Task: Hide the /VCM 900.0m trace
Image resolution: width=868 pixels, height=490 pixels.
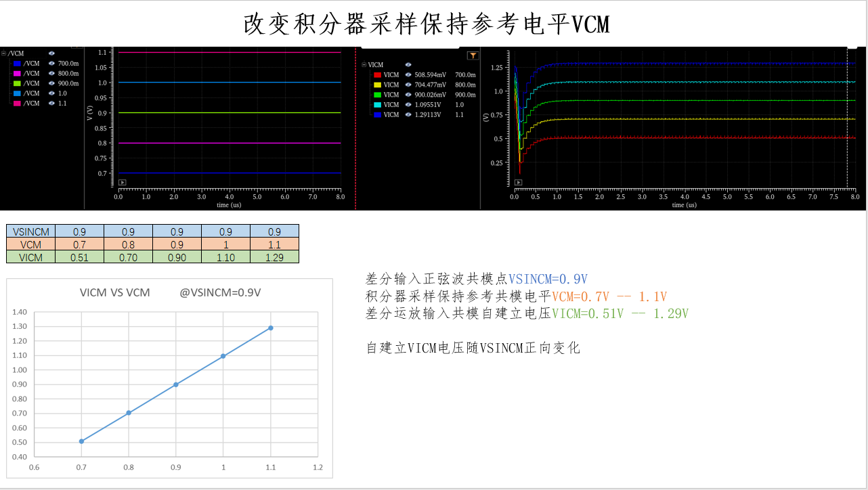Action: tap(51, 83)
